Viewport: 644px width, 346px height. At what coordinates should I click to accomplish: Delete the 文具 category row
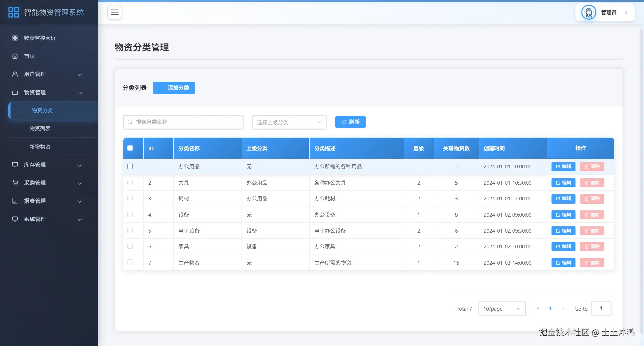[x=592, y=183]
